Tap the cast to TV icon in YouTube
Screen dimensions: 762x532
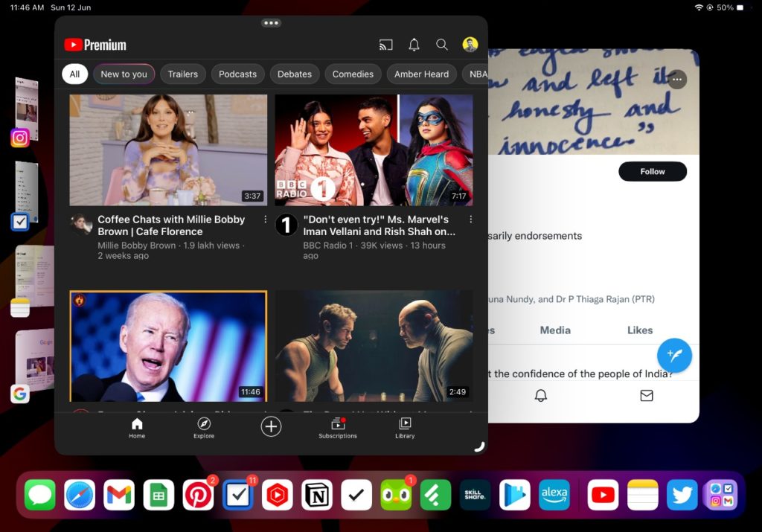click(386, 45)
